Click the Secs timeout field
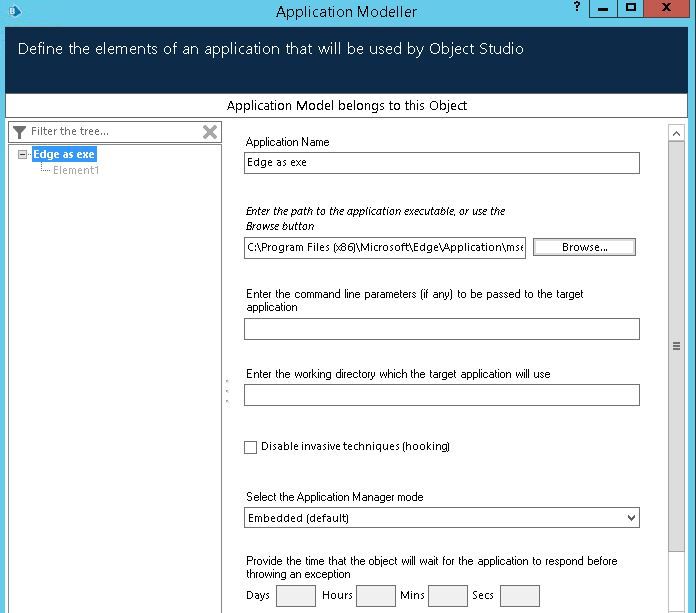Screen dimensions: 696x613 click(x=519, y=596)
